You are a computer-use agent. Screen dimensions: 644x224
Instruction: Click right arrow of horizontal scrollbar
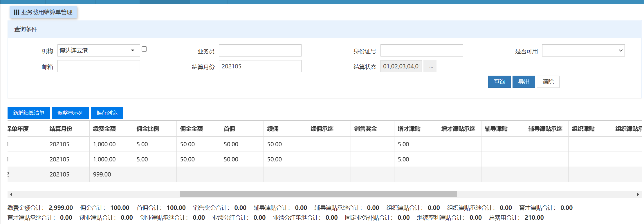(x=638, y=194)
